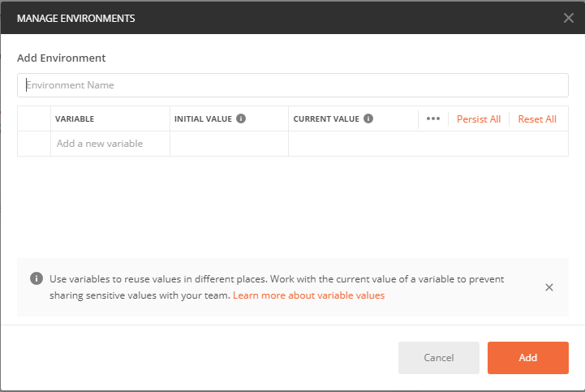This screenshot has height=392, width=585.
Task: Click the empty checkbox cell in variable row
Action: point(34,144)
